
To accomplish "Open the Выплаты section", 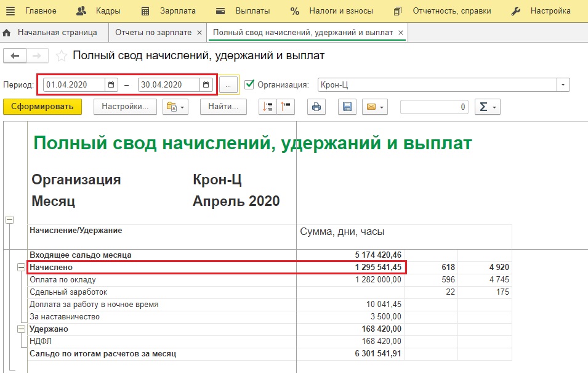I will pos(243,11).
